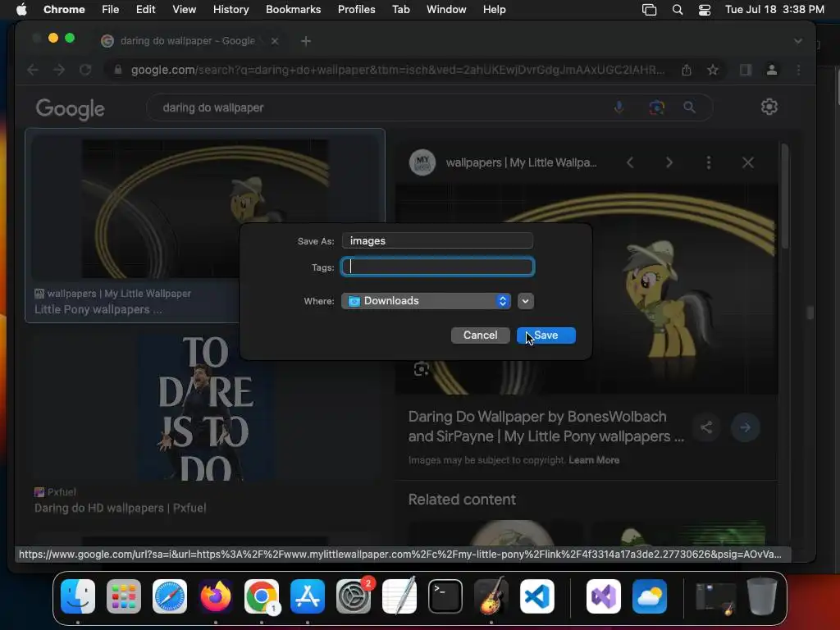
Task: Open the History menu
Action: [231, 10]
